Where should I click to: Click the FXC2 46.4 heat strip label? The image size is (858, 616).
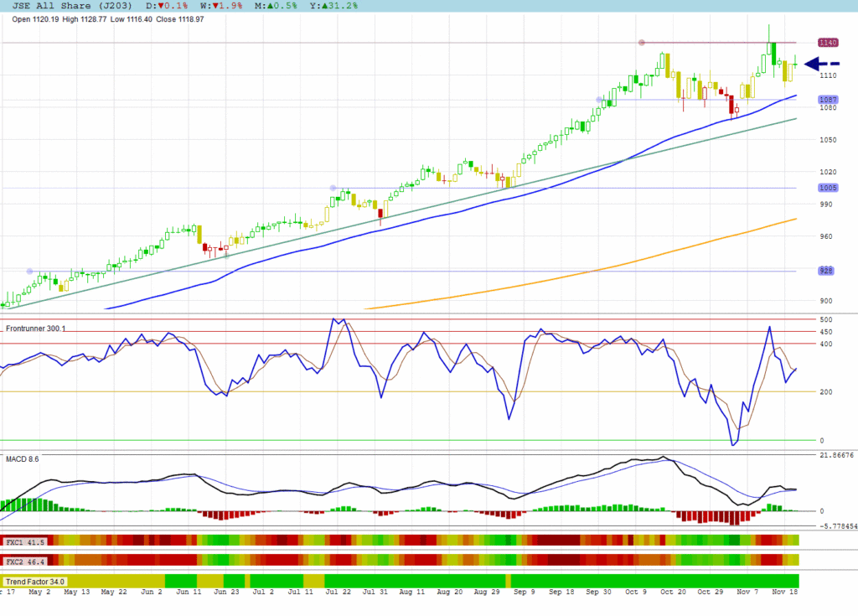(24, 559)
